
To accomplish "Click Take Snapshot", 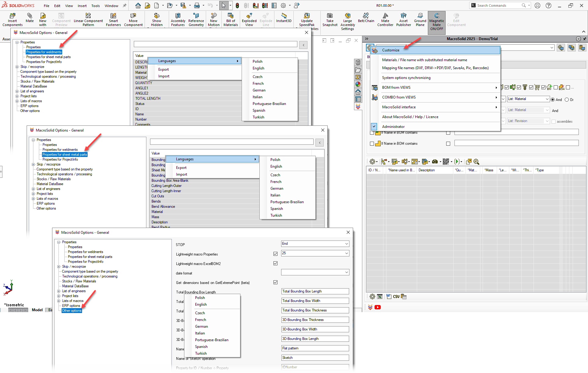I will (330, 20).
